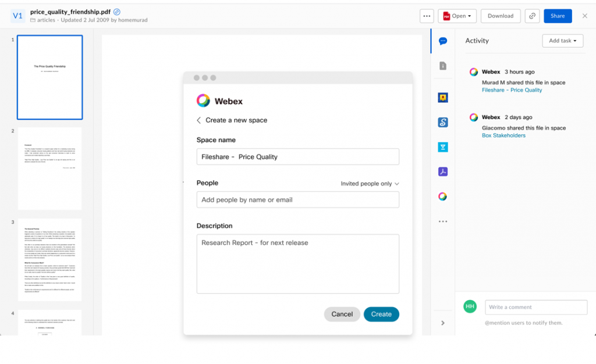596x364 pixels.
Task: Expand the Open with dropdown
Action: [457, 16]
